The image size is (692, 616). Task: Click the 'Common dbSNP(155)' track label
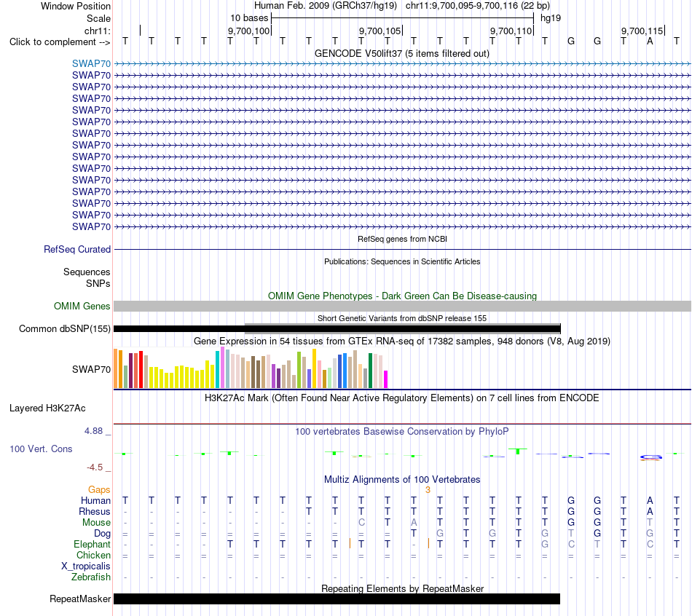(x=65, y=328)
